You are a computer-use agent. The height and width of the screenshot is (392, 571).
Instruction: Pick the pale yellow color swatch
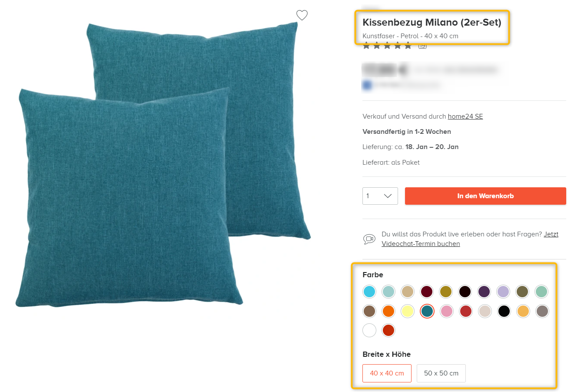[x=408, y=311]
